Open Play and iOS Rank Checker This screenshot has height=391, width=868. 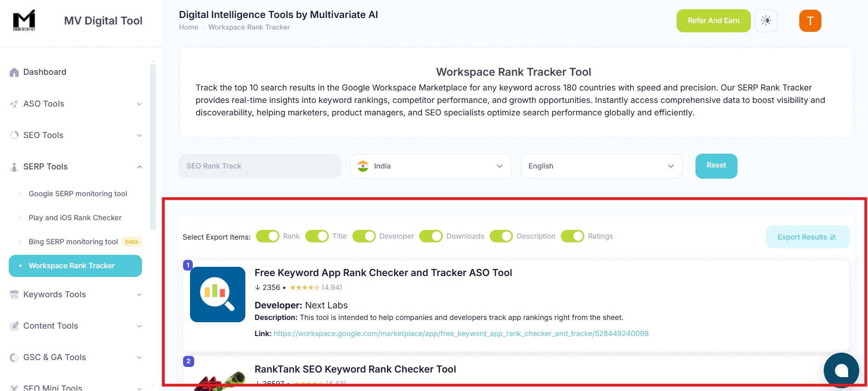75,218
